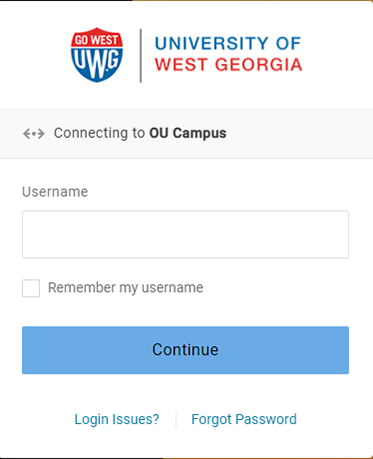The height and width of the screenshot is (459, 373).
Task: Click the bold OU Campus text
Action: click(x=188, y=133)
